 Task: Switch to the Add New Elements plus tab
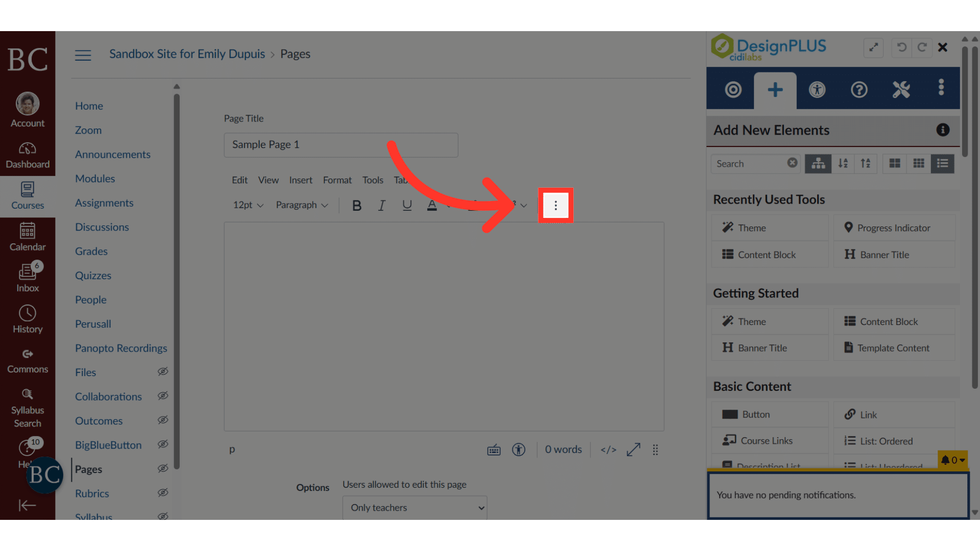(775, 89)
